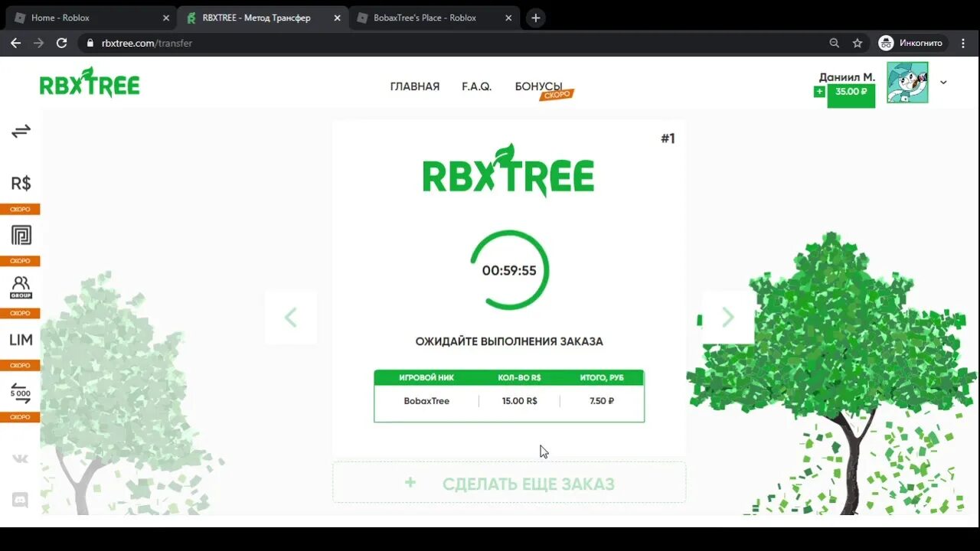Open the 5 000 transfer sidebar icon
Screen dimensions: 980x551
[21, 393]
